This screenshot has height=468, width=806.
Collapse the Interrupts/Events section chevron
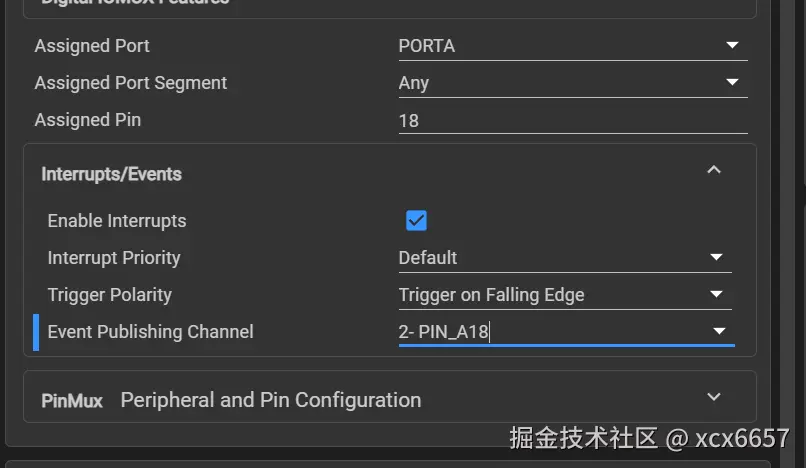coord(714,171)
